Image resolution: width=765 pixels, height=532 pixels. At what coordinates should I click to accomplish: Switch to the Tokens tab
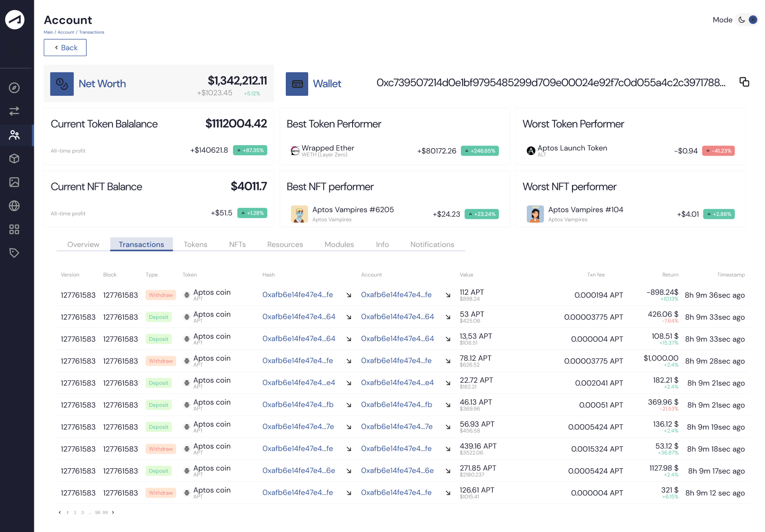tap(195, 244)
